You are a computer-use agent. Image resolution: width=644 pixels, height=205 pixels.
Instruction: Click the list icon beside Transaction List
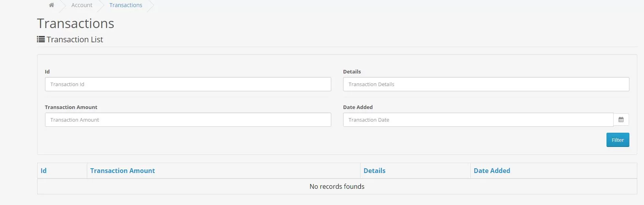(x=41, y=39)
